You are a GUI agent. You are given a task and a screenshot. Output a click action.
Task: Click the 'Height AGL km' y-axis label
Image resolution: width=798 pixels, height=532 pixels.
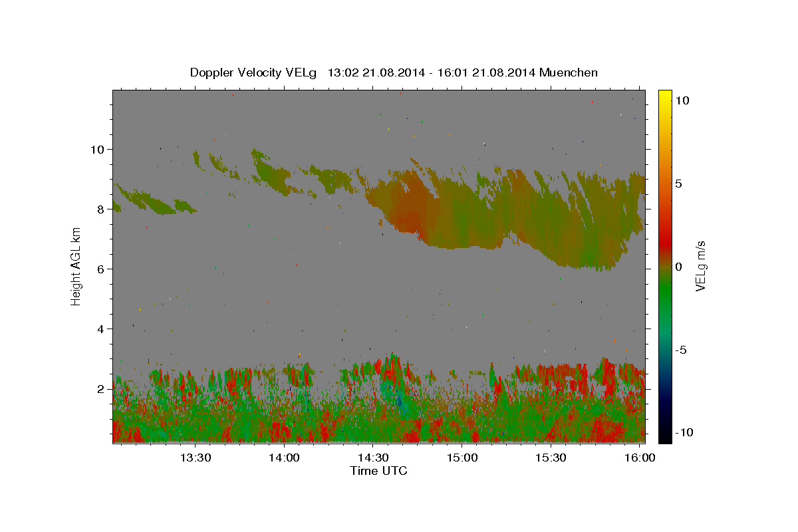point(76,266)
